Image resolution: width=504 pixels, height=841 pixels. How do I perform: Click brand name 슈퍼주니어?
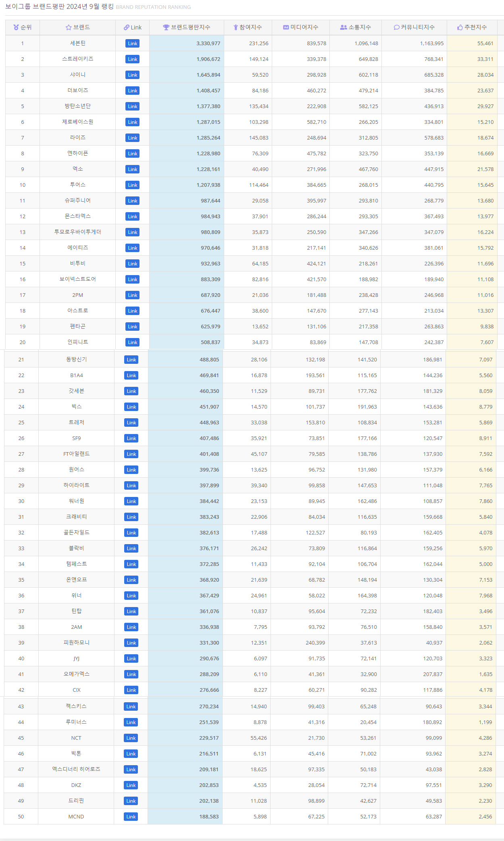[78, 200]
